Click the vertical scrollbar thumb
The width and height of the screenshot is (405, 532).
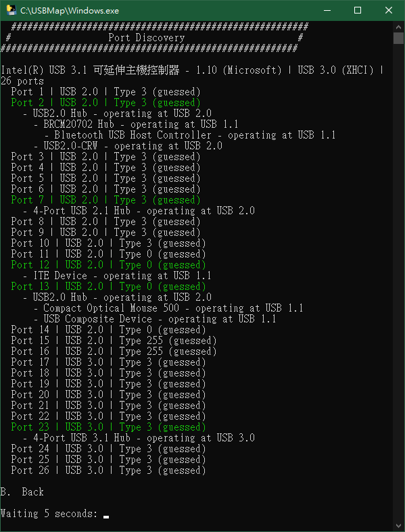(398, 39)
